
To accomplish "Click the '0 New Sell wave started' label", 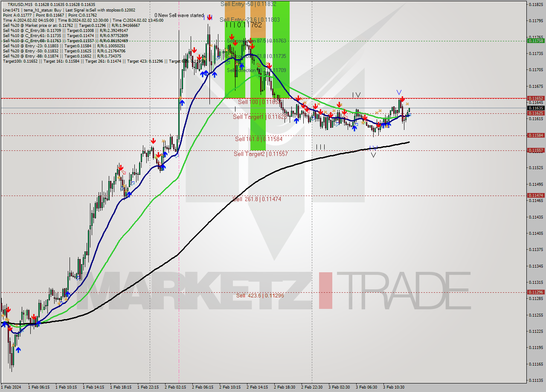I will (179, 15).
